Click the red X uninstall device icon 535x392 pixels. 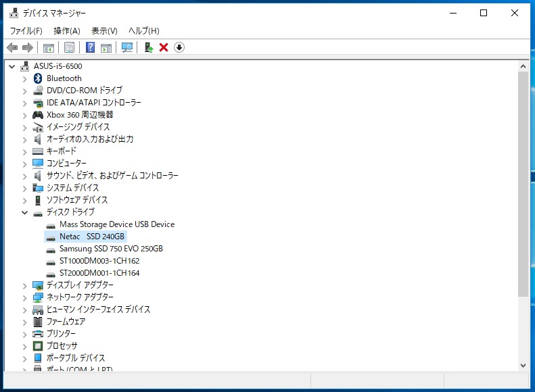tap(164, 47)
